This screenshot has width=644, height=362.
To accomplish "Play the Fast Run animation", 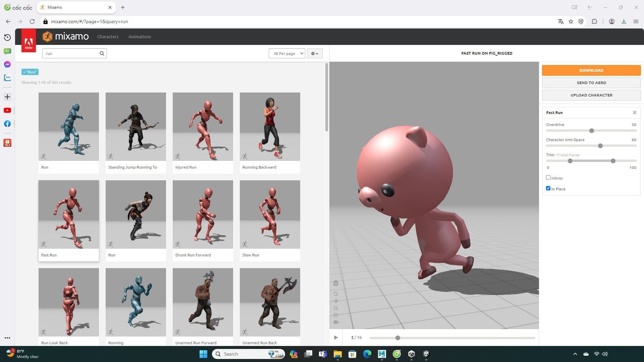I will tap(336, 338).
